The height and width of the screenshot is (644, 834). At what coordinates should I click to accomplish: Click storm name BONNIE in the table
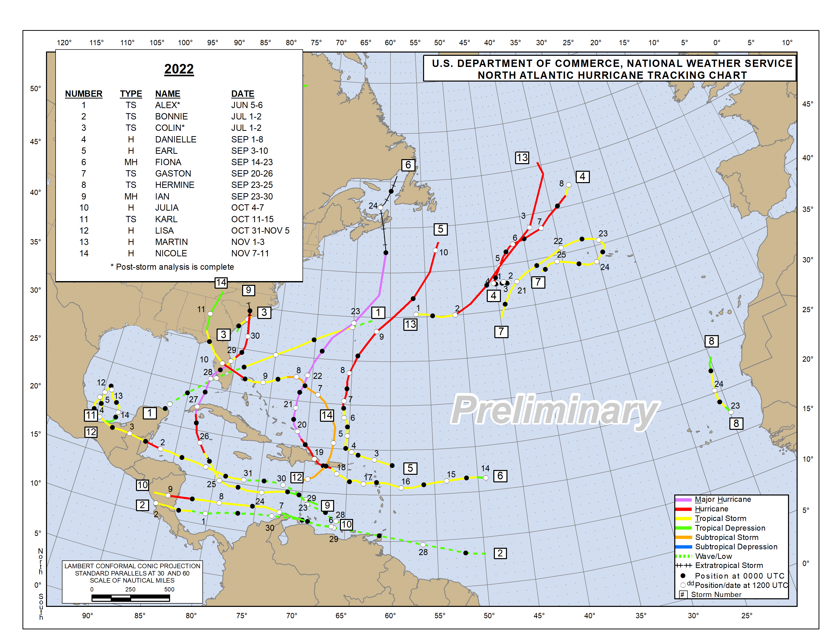click(x=171, y=117)
